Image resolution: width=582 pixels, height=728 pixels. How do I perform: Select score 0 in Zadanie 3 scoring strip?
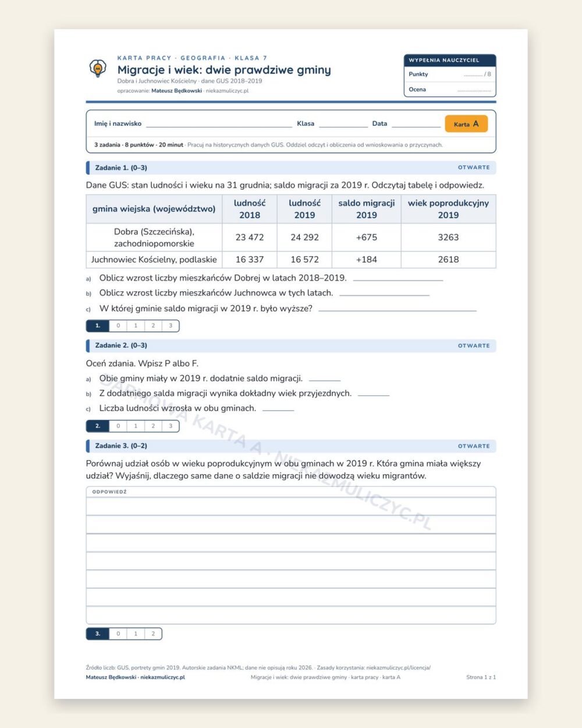click(118, 634)
